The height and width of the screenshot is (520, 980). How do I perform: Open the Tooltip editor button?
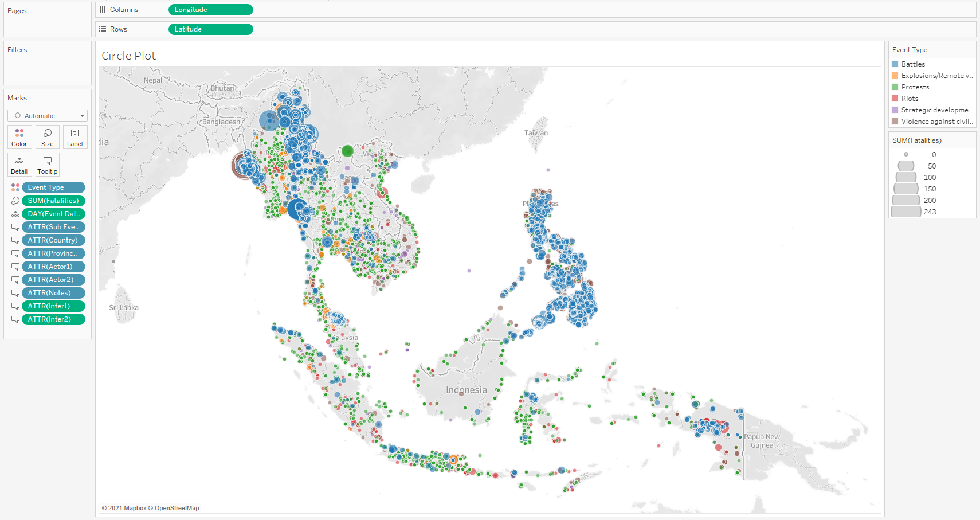(x=48, y=165)
